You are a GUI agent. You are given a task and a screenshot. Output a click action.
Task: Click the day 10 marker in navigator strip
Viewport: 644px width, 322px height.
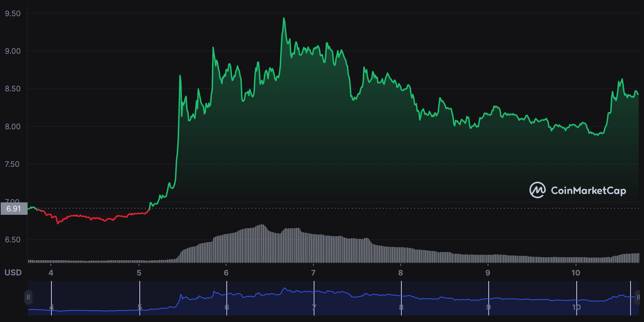577,308
